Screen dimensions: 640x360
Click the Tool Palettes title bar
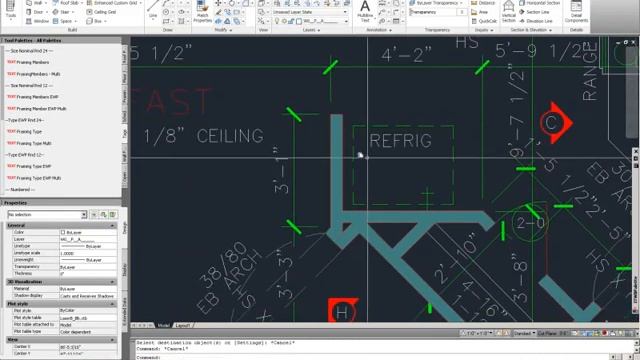61,40
